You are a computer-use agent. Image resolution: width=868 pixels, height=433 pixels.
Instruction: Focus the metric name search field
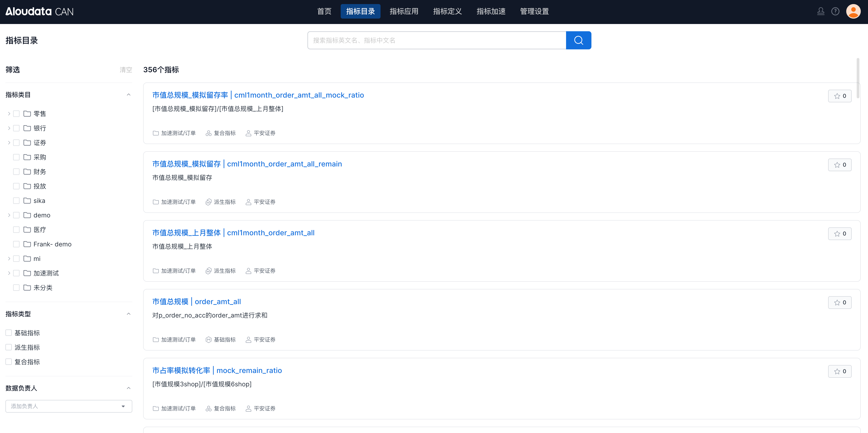click(x=436, y=41)
